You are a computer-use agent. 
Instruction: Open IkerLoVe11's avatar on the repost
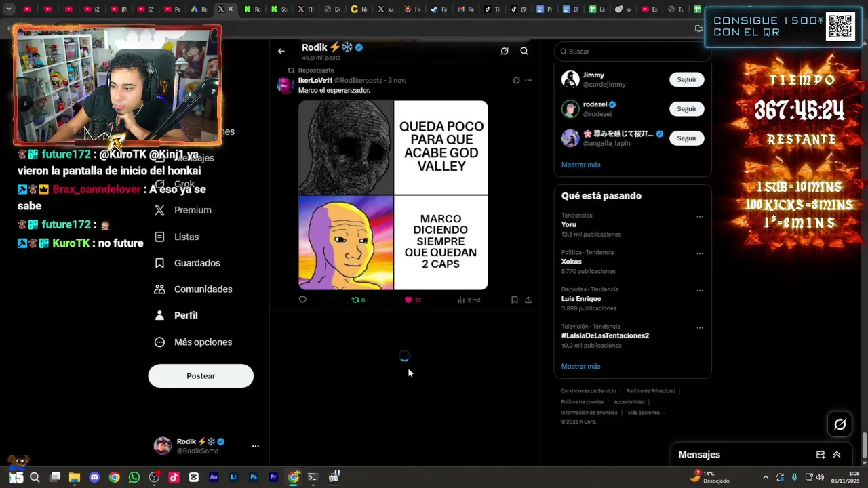coord(285,85)
